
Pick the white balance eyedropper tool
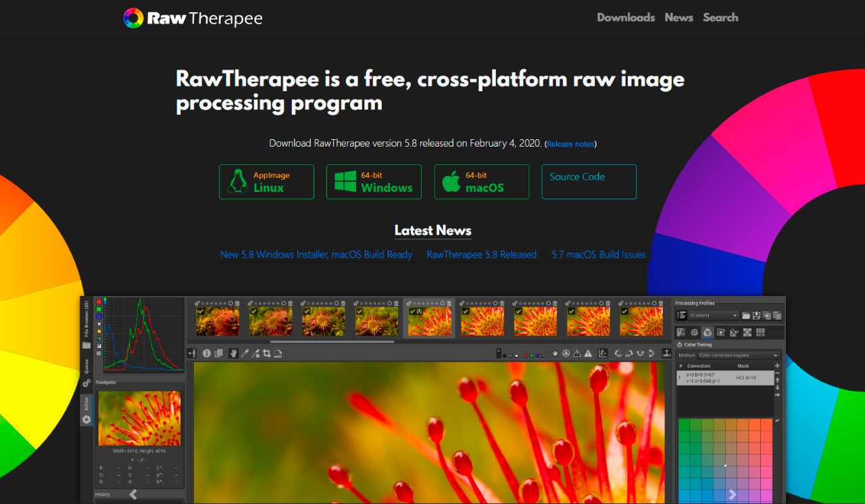click(x=245, y=353)
